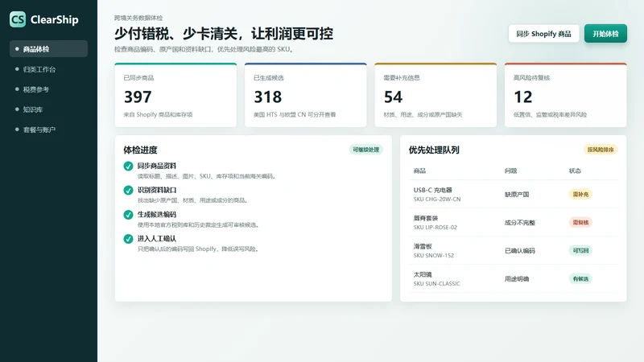
Task: Click the 按风险排序 badge
Action: point(601,150)
